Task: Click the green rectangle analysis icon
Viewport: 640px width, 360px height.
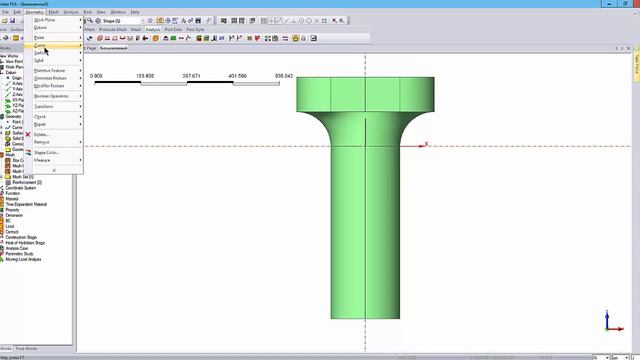Action: click(x=173, y=38)
